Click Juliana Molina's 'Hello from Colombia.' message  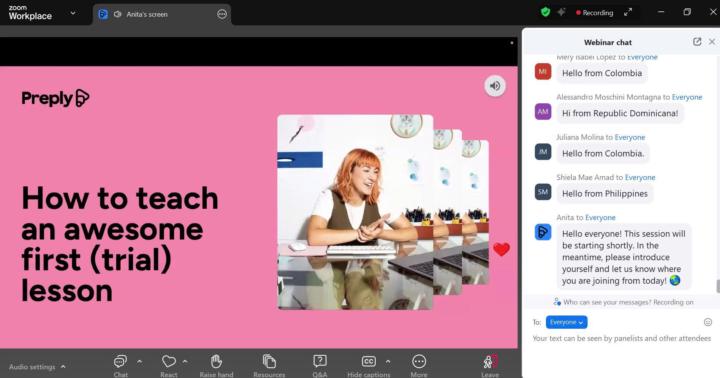[603, 153]
